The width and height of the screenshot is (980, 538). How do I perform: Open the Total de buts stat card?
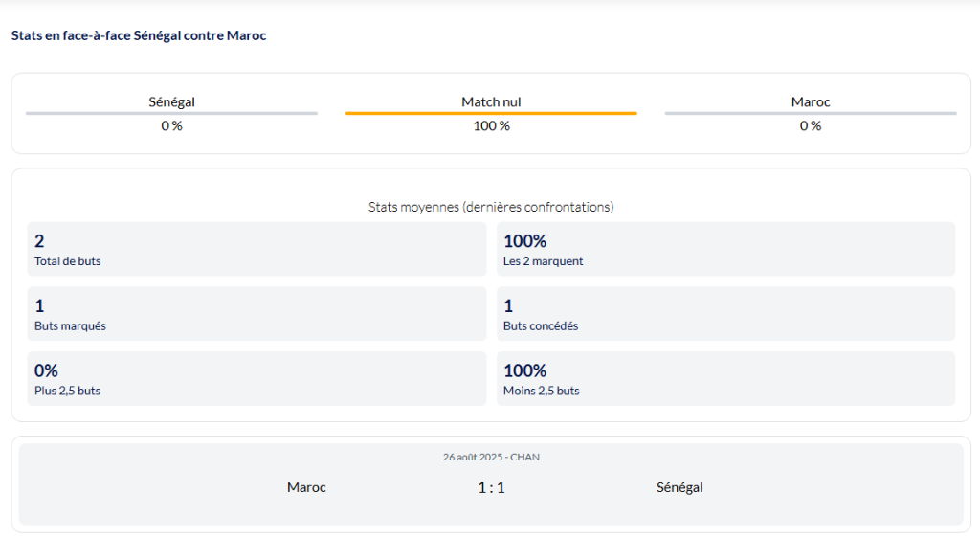pos(256,249)
